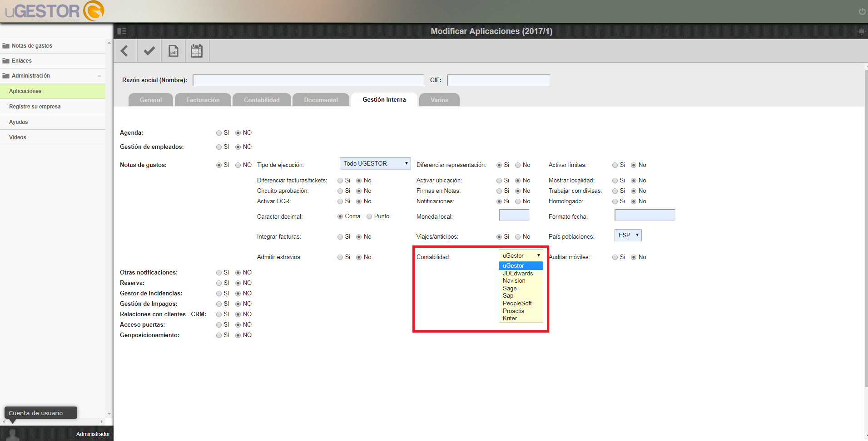Choose Sap from Contabilidad list
868x441 pixels.
[x=521, y=296]
